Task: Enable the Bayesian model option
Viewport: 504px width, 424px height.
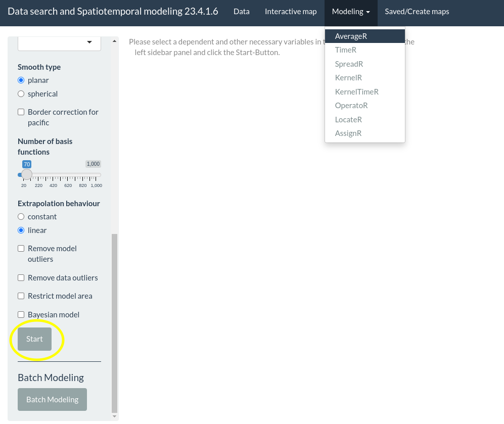Action: pyautogui.click(x=21, y=314)
